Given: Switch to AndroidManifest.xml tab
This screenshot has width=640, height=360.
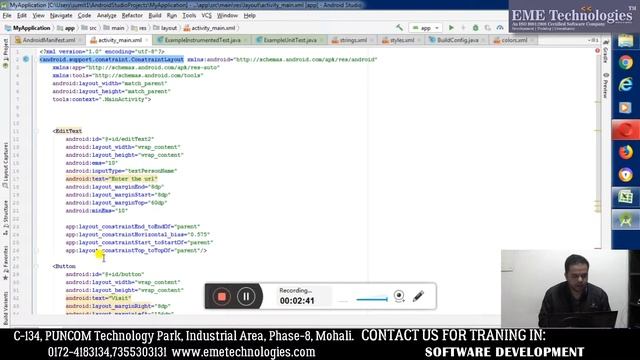Looking at the screenshot, I should (x=49, y=40).
